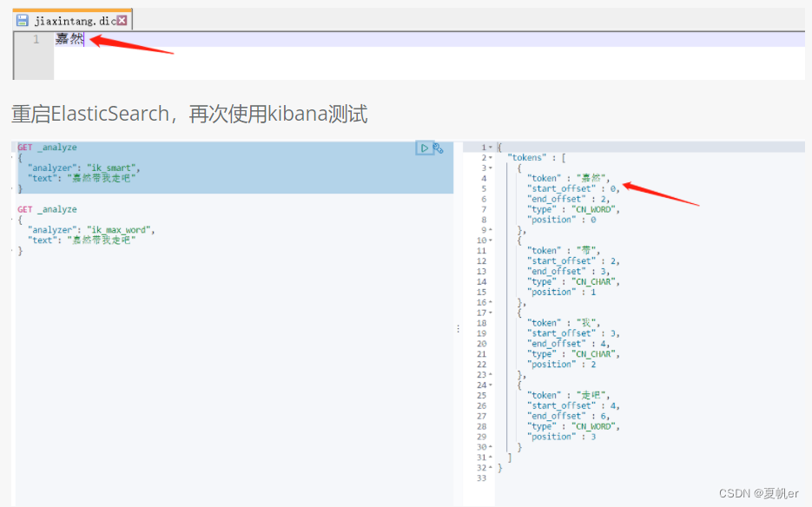
Task: Select the jiaxintang.dic file tab
Action: (72, 20)
